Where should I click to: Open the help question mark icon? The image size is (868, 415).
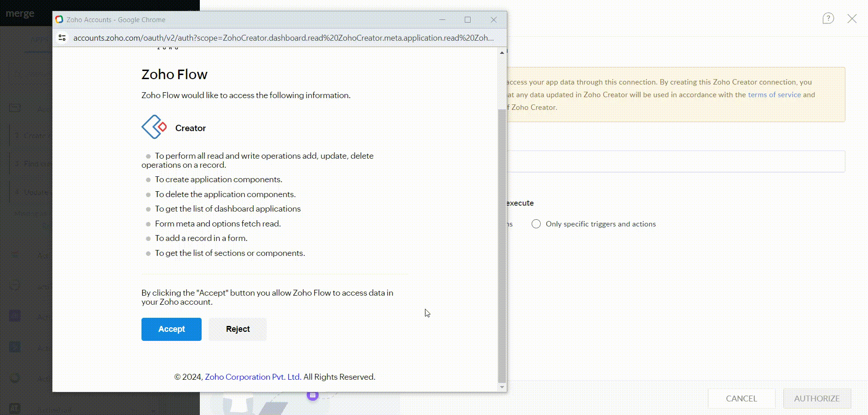tap(828, 19)
